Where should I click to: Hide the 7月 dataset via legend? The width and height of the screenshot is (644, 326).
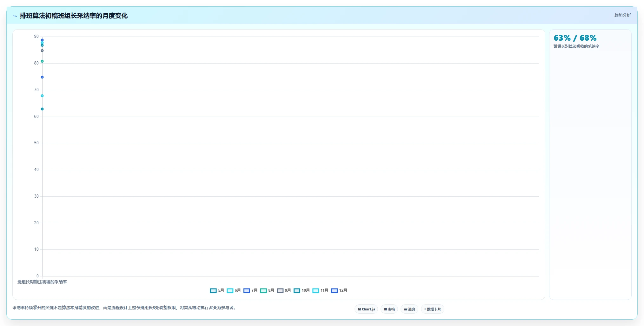pos(250,290)
